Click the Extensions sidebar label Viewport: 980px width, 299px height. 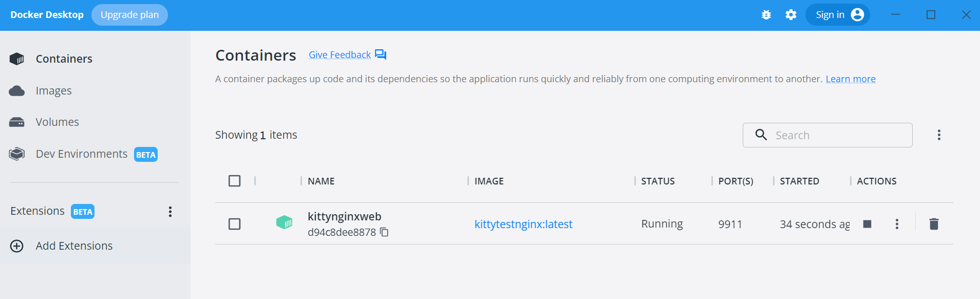[x=37, y=211]
